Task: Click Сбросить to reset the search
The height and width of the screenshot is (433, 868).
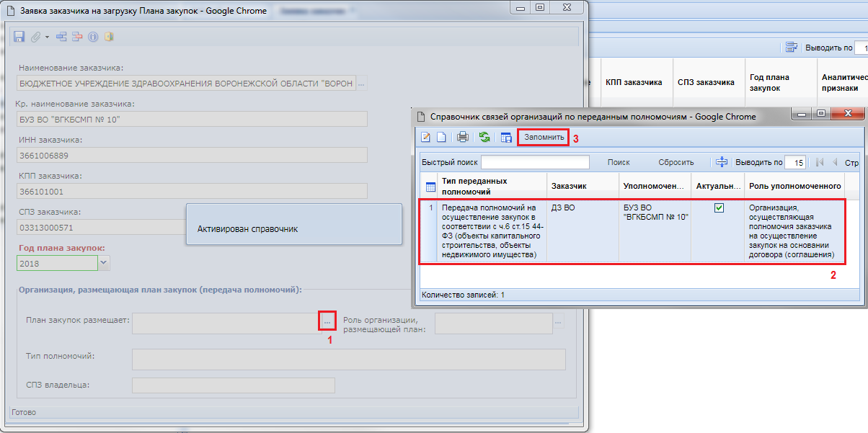Action: coord(676,162)
